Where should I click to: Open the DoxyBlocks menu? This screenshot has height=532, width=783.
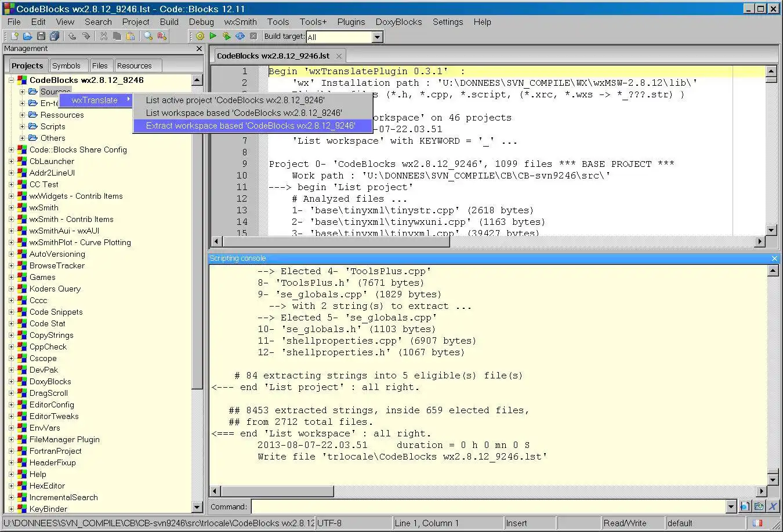tap(398, 22)
